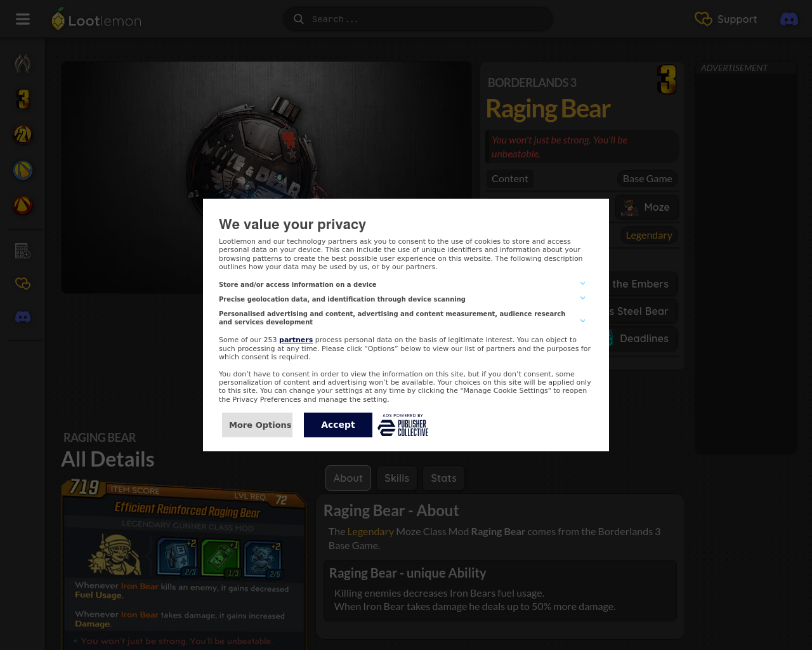Screen dimensions: 812x650
Task: Expand Personalised advertising and content section
Action: pyautogui.click(x=402, y=318)
